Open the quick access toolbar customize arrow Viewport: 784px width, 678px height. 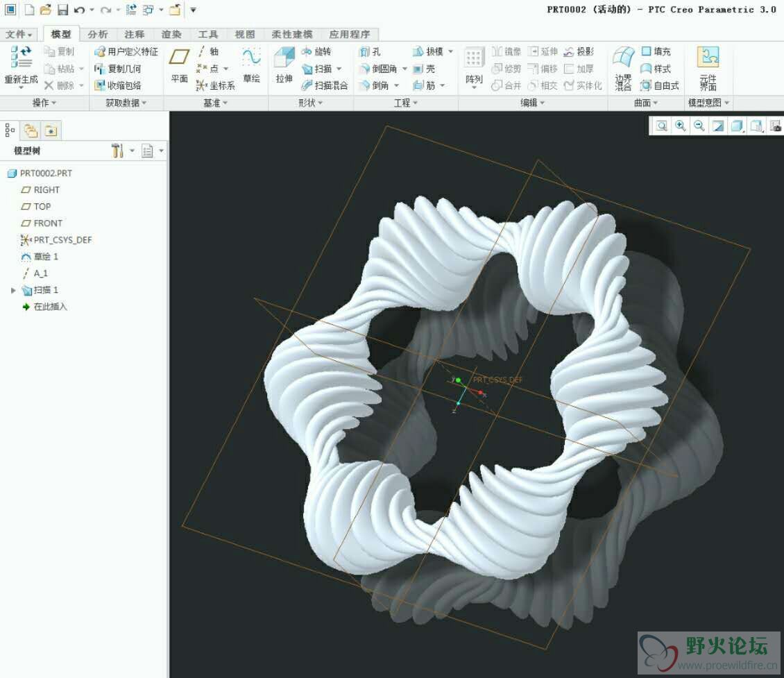click(x=193, y=10)
